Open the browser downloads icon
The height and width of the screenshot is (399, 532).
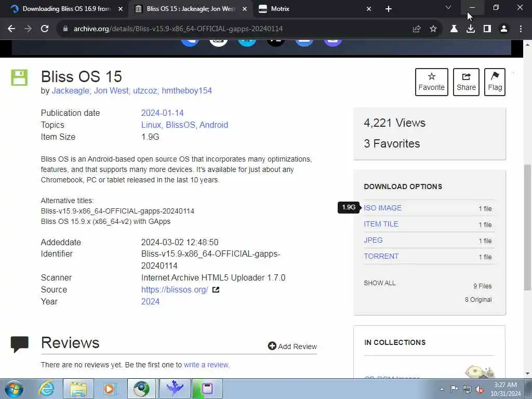pos(471,29)
